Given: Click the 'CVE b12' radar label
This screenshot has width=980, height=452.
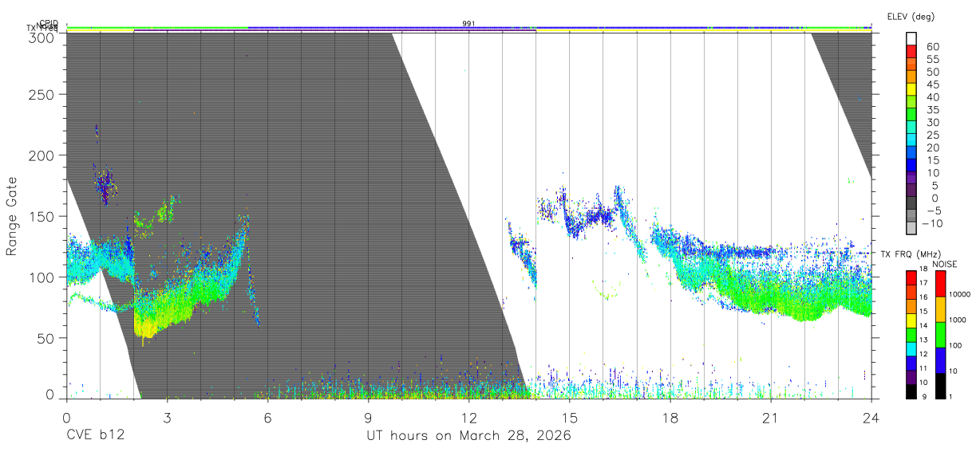Looking at the screenshot, I should (x=96, y=436).
